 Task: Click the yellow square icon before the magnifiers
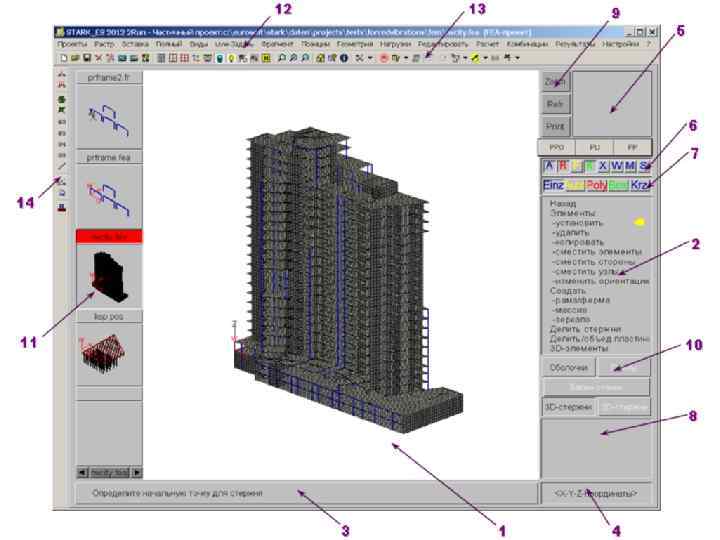tap(266, 58)
